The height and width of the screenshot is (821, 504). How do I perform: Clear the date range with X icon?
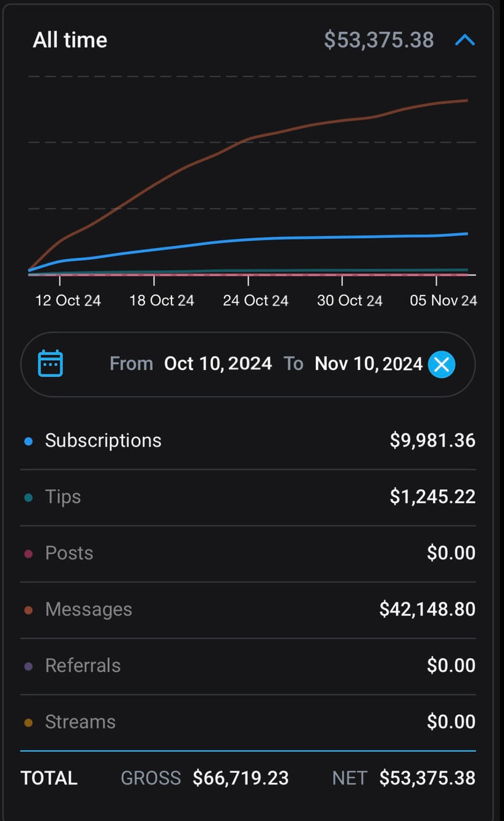442,364
